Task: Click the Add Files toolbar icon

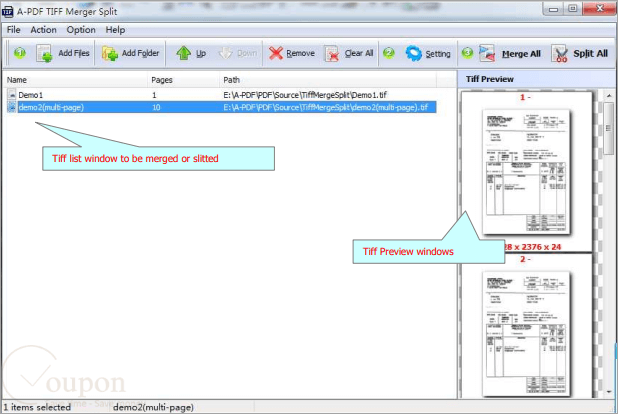Action: [x=44, y=53]
